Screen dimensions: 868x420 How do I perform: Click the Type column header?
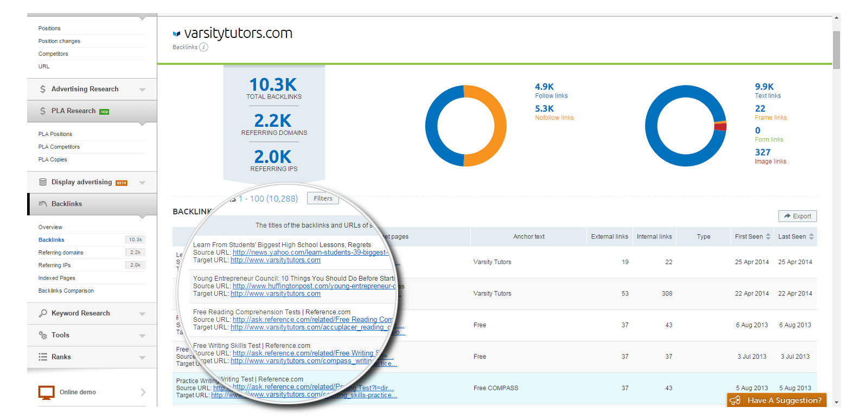tap(704, 236)
